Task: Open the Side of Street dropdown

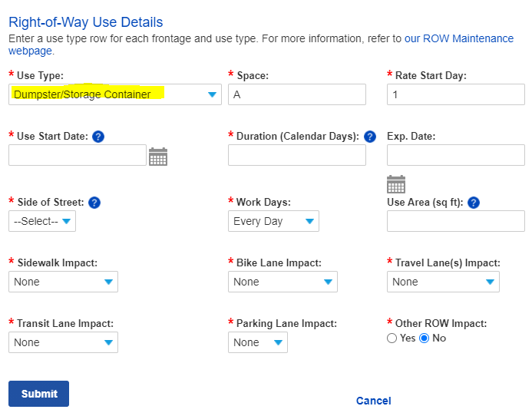Action: (x=42, y=221)
